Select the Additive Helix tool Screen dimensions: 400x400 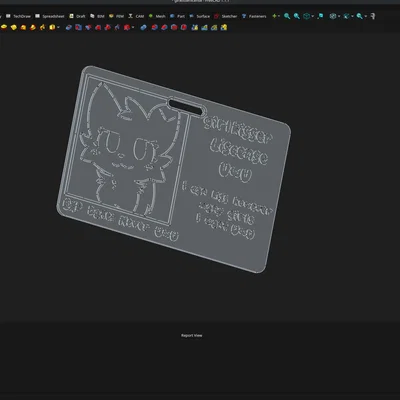coord(43,27)
